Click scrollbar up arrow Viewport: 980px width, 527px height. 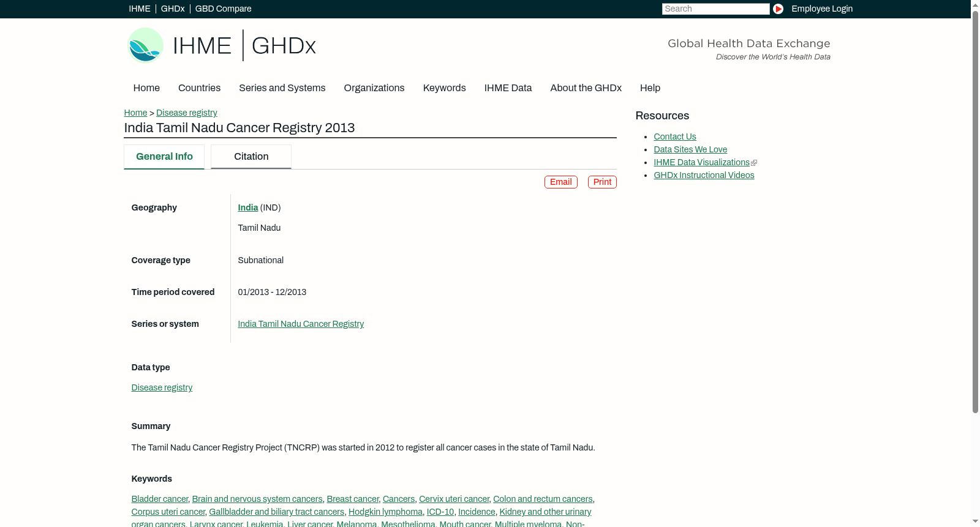click(x=975, y=4)
